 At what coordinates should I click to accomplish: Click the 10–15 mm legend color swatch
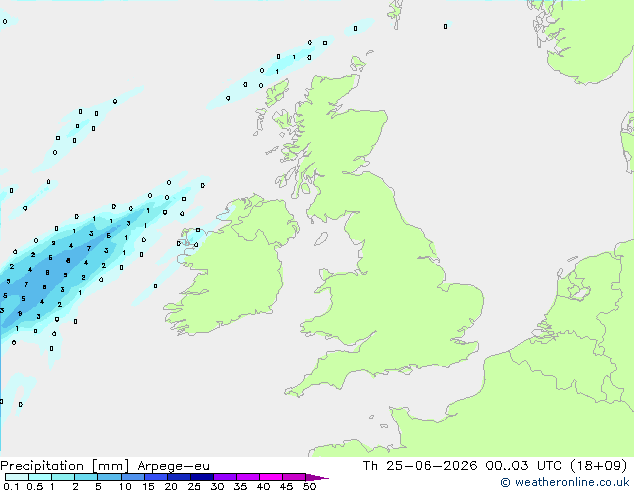[x=133, y=477]
